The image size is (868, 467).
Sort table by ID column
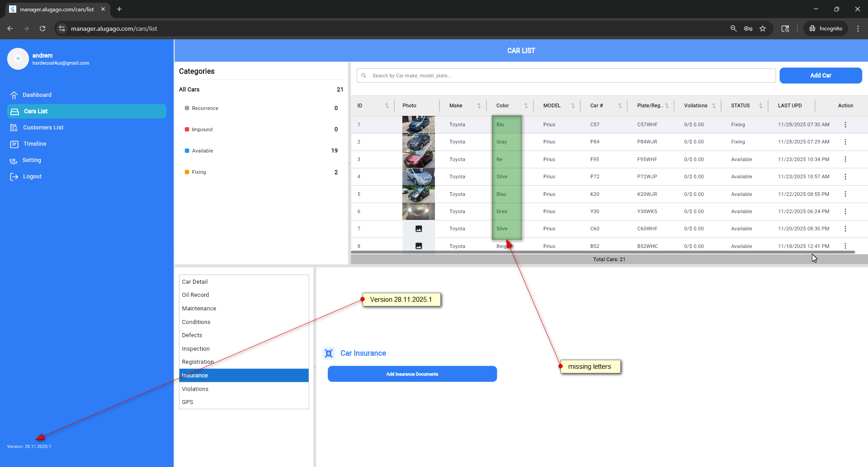[x=387, y=106]
